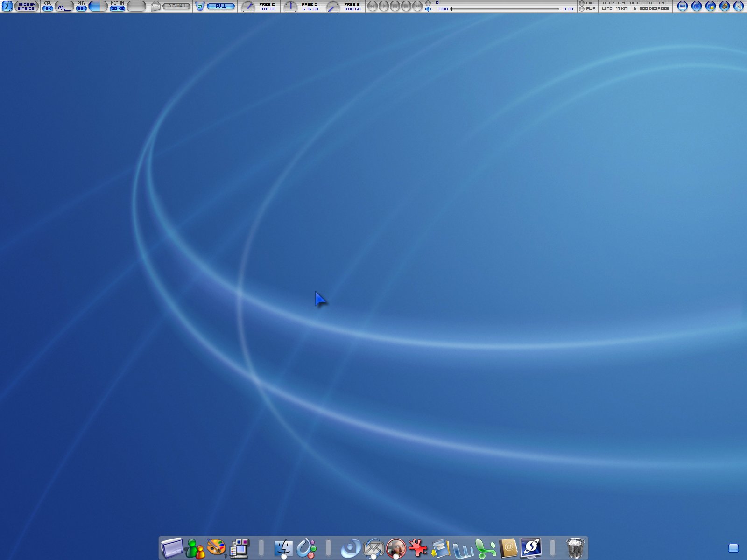Image resolution: width=747 pixels, height=560 pixels.
Task: Click the FREE D: disk gauge
Action: pyautogui.click(x=290, y=6)
